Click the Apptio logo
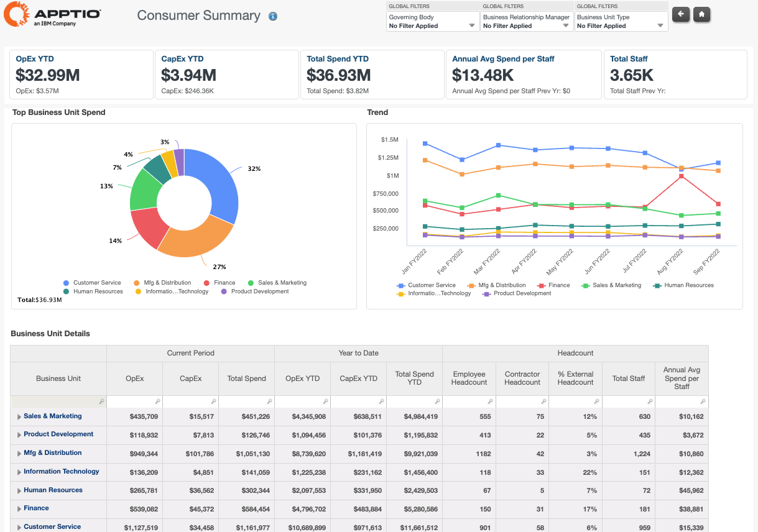 pyautogui.click(x=52, y=15)
